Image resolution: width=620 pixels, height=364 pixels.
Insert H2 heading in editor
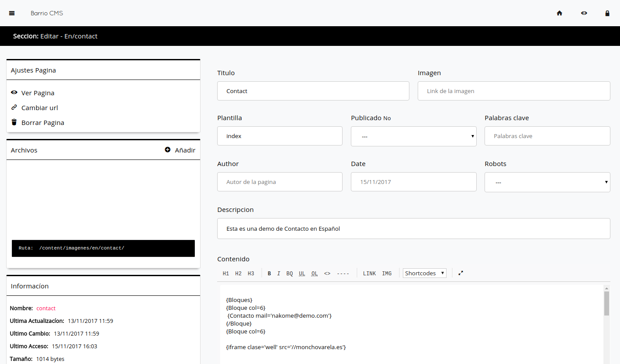tap(238, 274)
